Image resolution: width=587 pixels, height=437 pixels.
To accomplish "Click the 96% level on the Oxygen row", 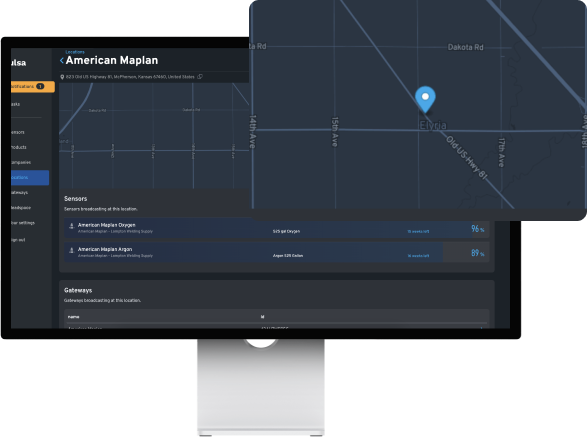I will (477, 229).
